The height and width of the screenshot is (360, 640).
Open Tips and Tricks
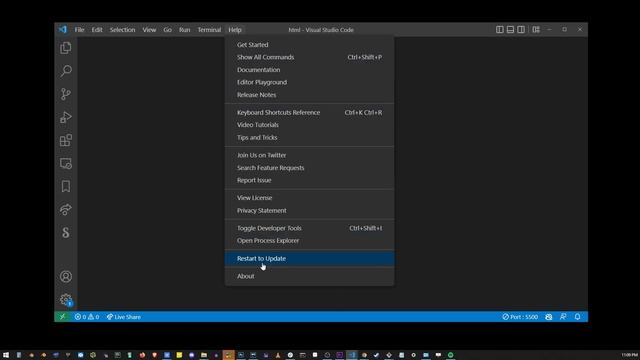[309, 138]
